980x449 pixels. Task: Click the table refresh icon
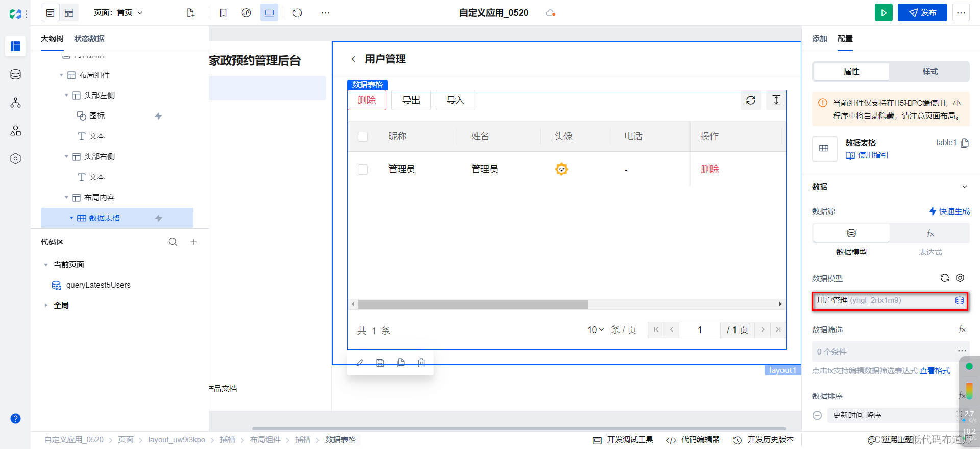click(x=751, y=100)
